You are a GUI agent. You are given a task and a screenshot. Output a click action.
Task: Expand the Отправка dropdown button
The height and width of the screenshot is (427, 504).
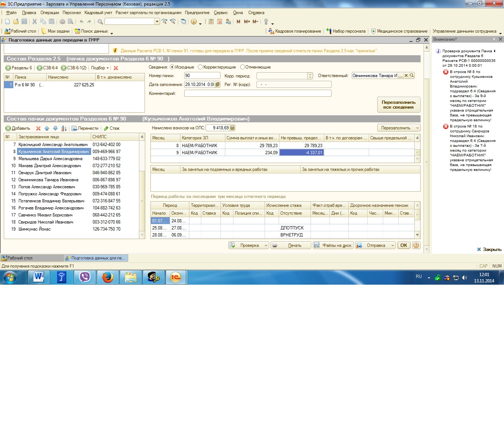392,245
